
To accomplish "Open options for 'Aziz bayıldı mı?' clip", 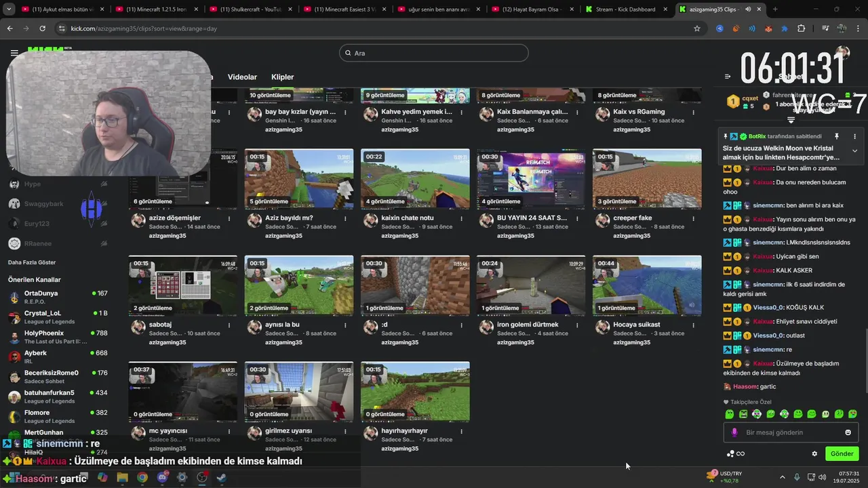I will [x=345, y=218].
